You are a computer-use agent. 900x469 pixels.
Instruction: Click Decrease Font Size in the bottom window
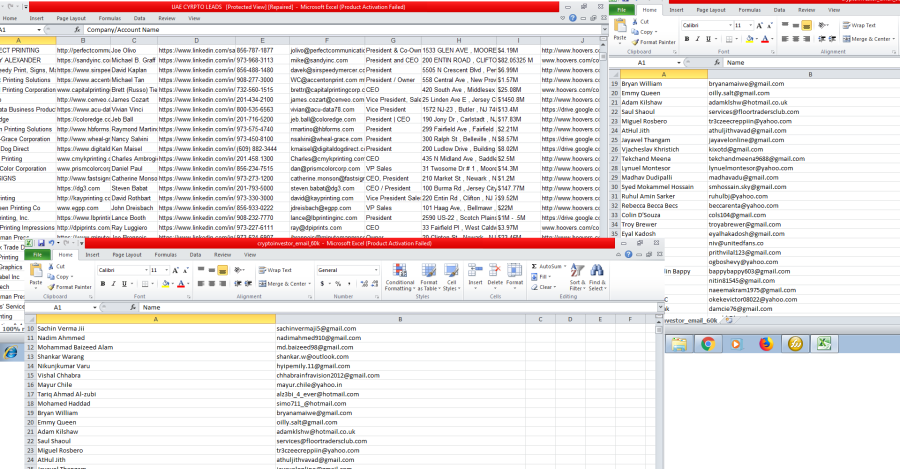[x=185, y=270]
